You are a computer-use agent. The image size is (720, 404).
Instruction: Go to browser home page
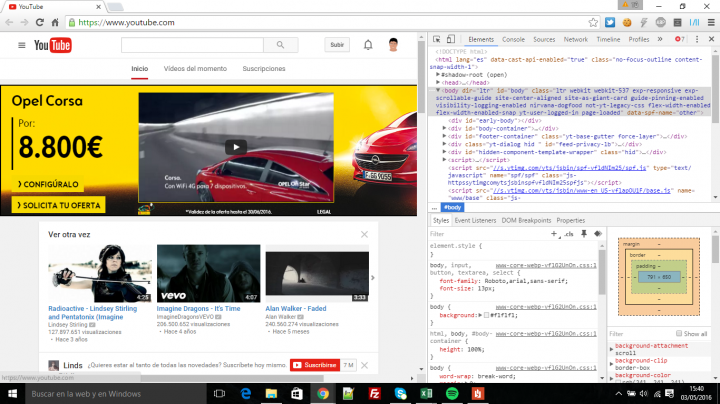(x=55, y=22)
